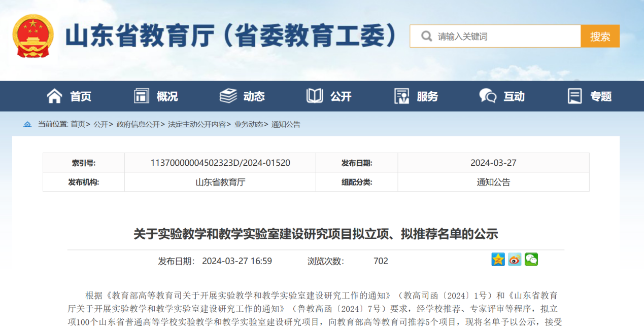Viewport: 644px width, 331px height.
Task: Click the home icon beside 首页
Action: [54, 96]
